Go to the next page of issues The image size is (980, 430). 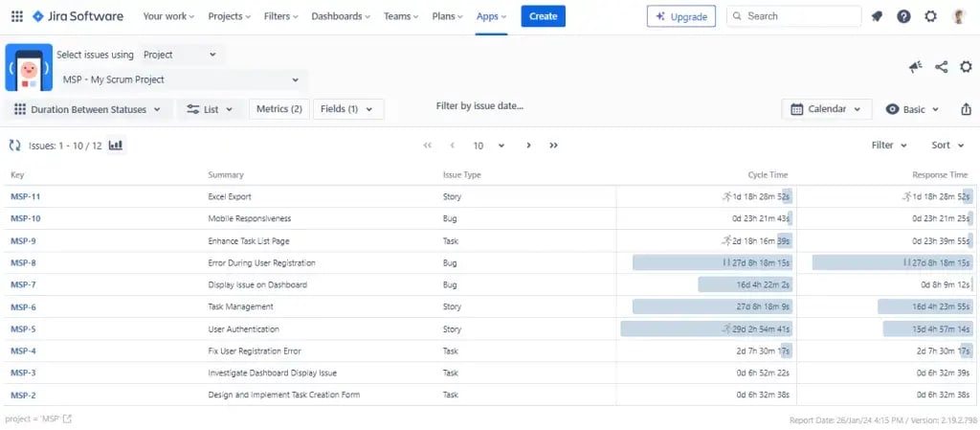tap(528, 146)
